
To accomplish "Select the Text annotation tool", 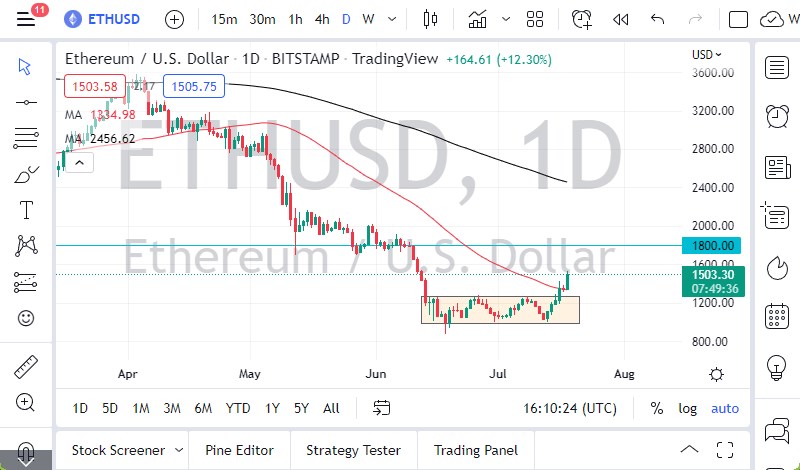I will [x=25, y=210].
